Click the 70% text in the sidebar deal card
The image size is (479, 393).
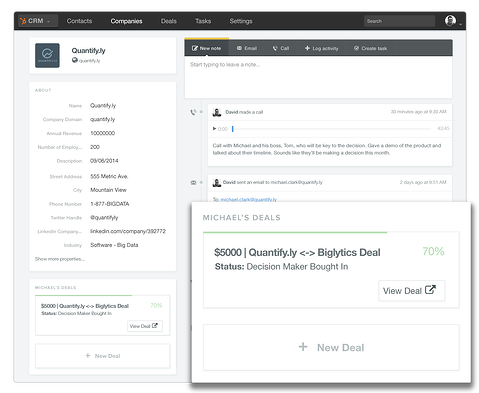click(x=156, y=305)
